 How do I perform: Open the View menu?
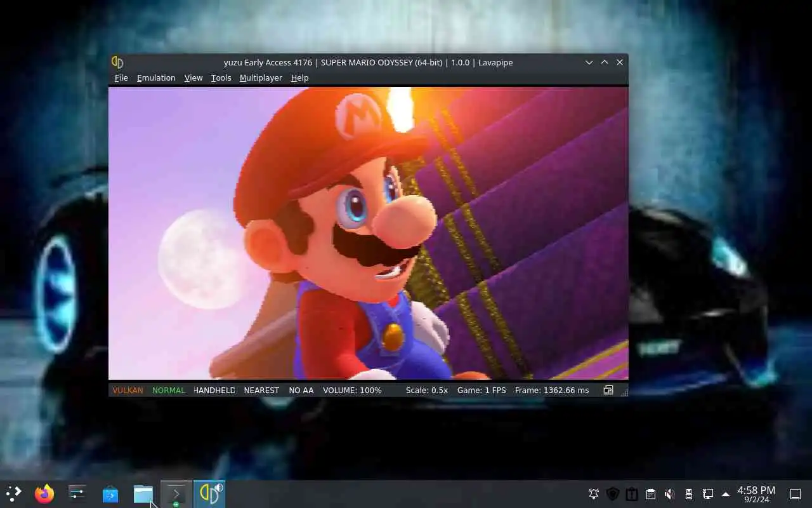(x=193, y=77)
